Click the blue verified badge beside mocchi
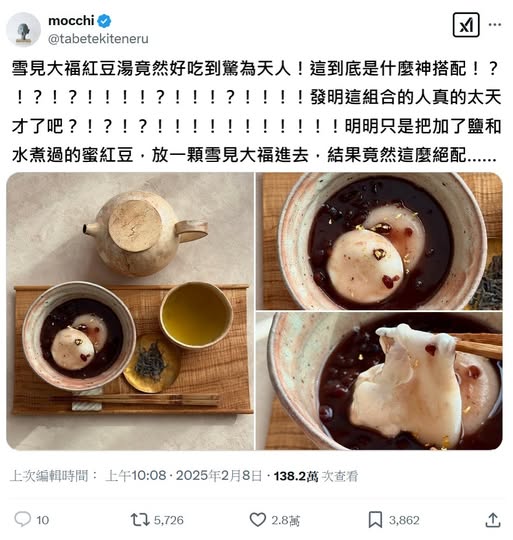513x540 pixels. click(x=104, y=21)
